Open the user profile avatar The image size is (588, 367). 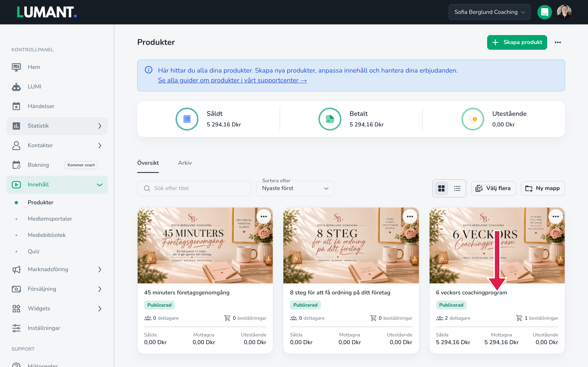click(x=564, y=12)
